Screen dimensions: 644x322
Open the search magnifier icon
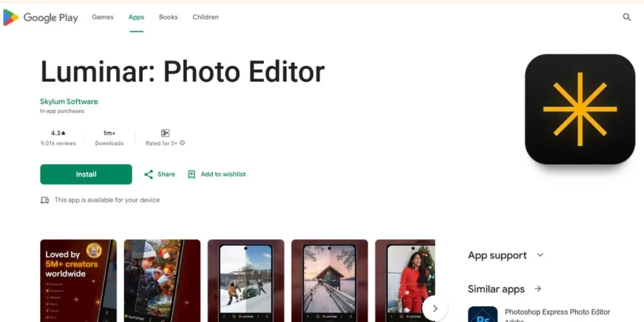(627, 17)
